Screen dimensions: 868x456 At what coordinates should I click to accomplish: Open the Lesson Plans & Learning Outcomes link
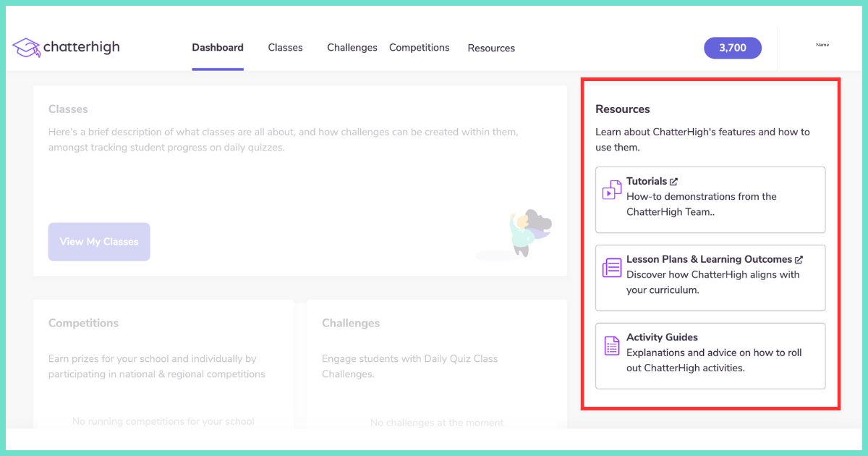point(710,258)
